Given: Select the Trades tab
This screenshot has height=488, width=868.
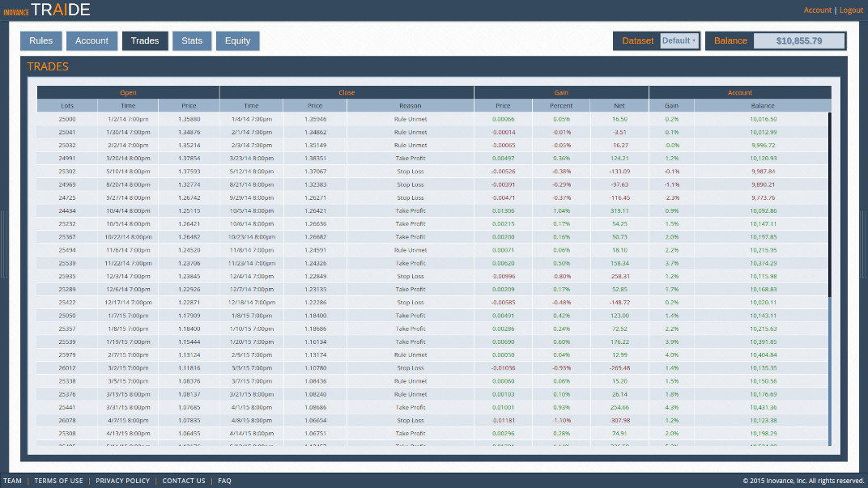Looking at the screenshot, I should coord(145,40).
